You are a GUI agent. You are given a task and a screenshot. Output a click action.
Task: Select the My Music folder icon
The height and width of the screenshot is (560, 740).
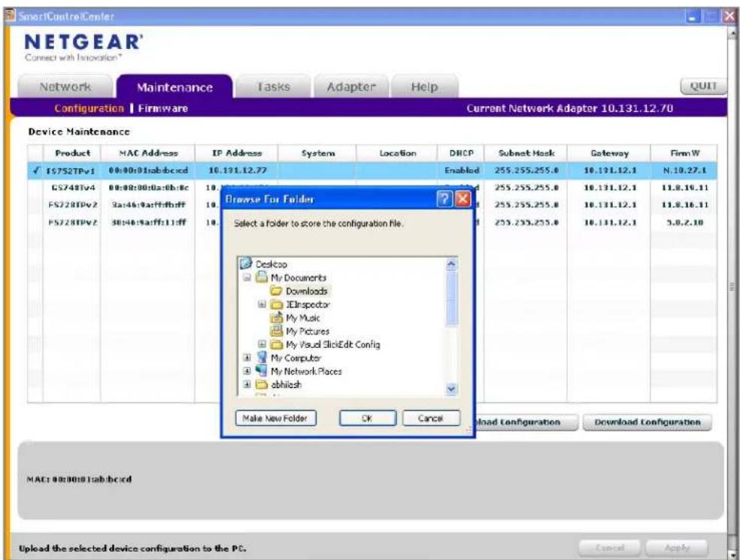click(276, 317)
